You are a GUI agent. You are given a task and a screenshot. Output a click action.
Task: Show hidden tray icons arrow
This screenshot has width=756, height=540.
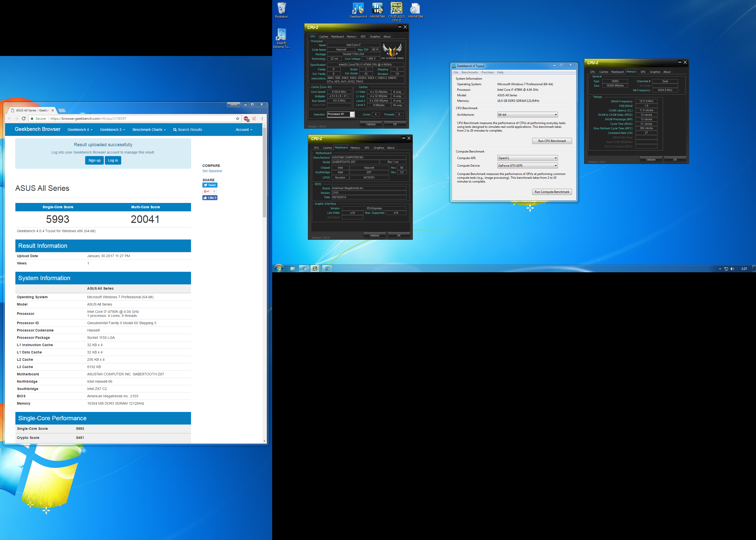(x=720, y=269)
